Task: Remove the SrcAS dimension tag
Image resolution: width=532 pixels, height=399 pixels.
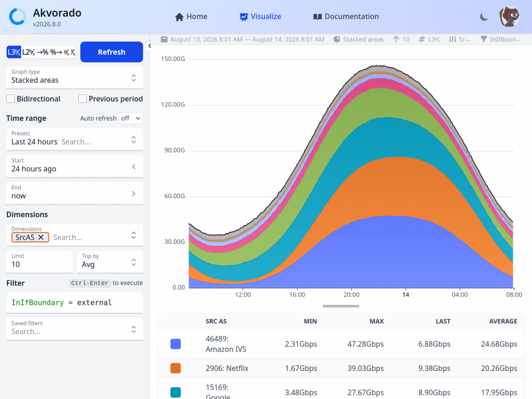Action: (41, 237)
